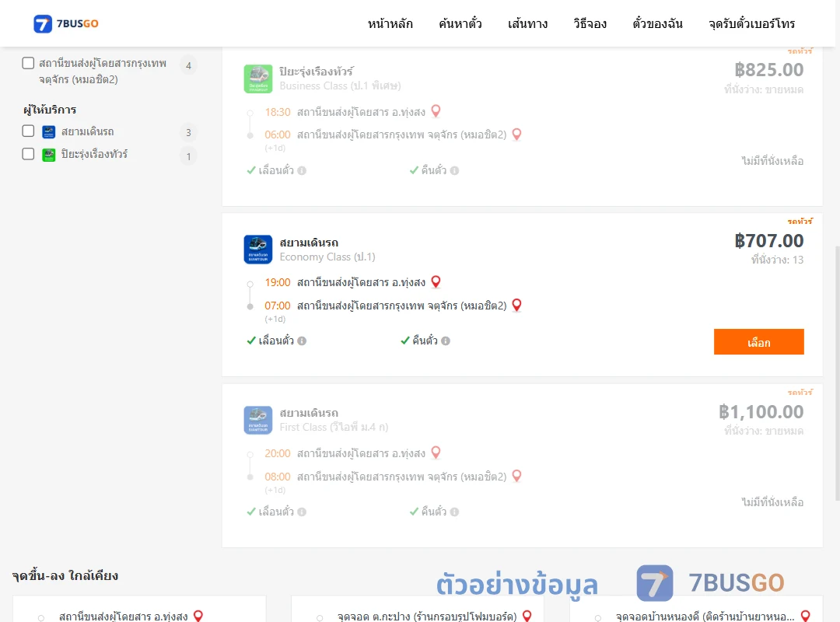Check the หมอชิต2 station filter checkbox

[28, 63]
